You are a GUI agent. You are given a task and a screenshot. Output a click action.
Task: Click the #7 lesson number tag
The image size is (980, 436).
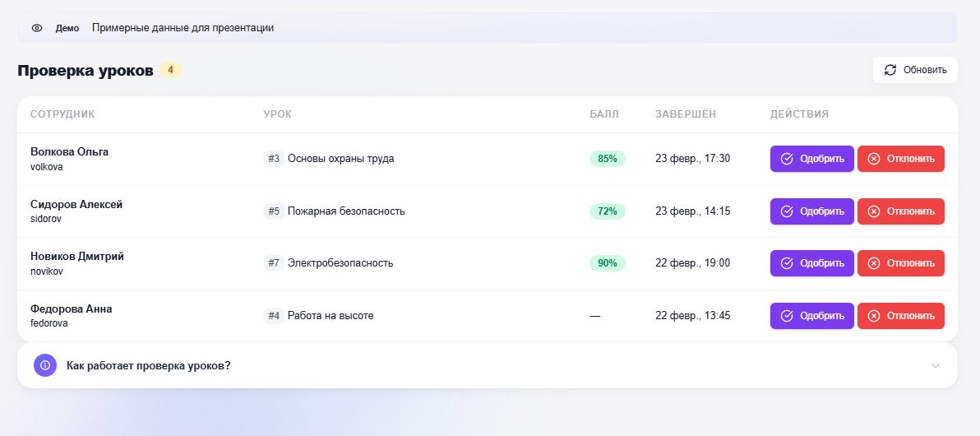pyautogui.click(x=274, y=263)
